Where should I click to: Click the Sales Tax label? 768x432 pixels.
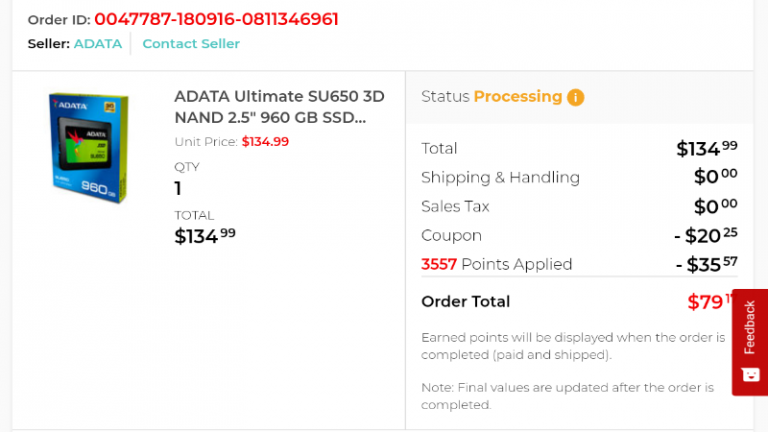(x=455, y=207)
